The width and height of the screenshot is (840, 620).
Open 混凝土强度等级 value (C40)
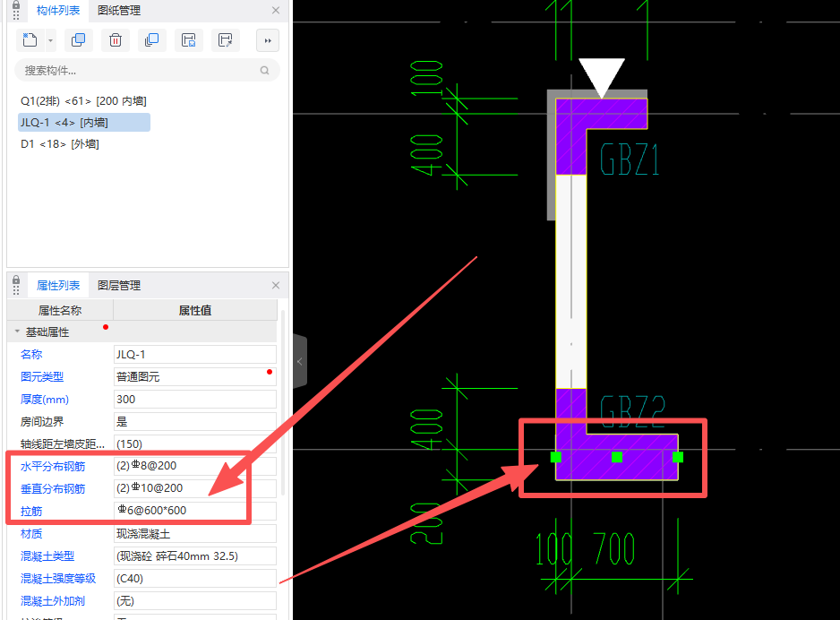[195, 579]
